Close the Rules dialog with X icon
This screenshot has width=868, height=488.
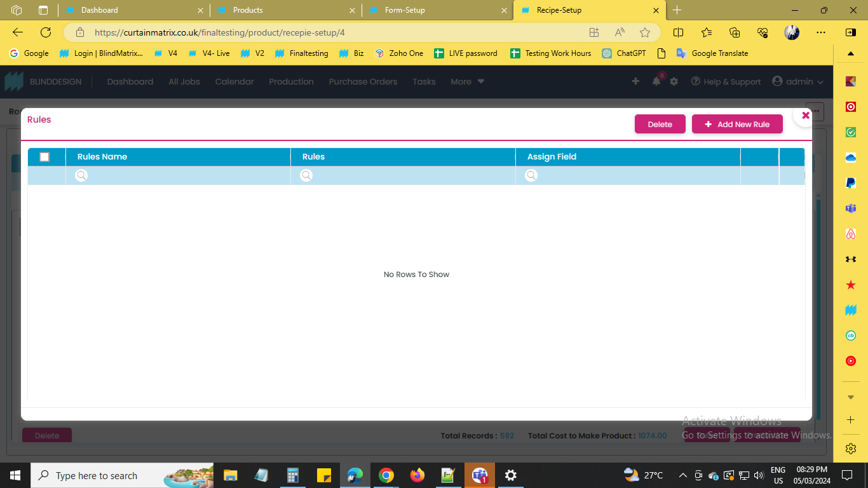(x=805, y=115)
